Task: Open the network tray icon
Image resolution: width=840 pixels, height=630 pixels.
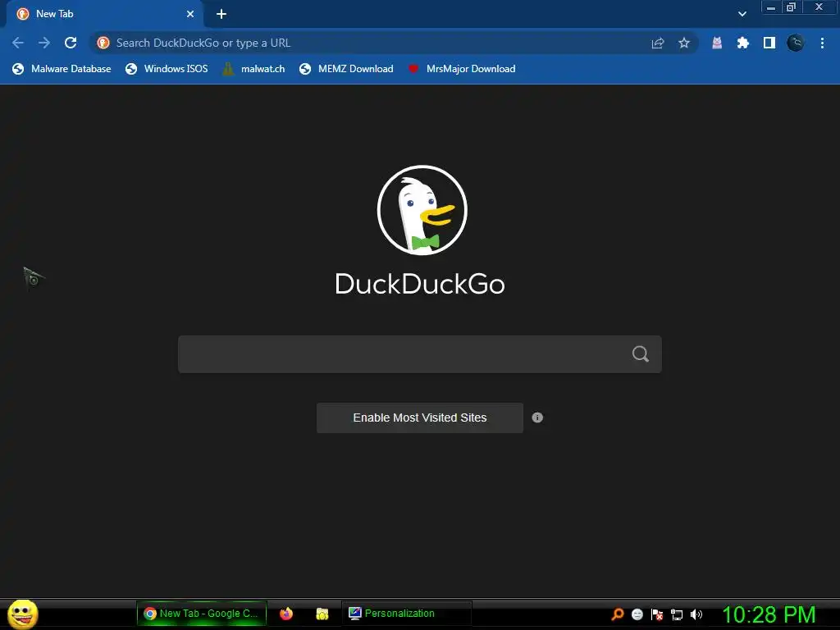Action: tap(677, 614)
